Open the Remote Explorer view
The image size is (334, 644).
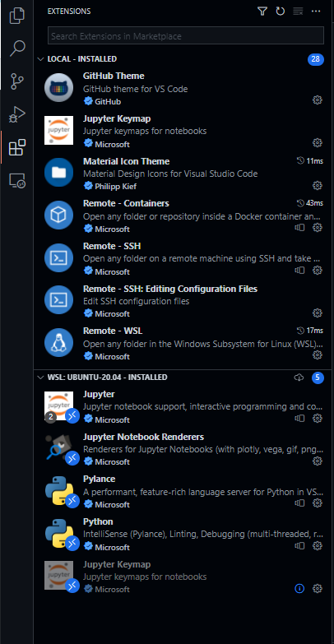click(x=16, y=180)
